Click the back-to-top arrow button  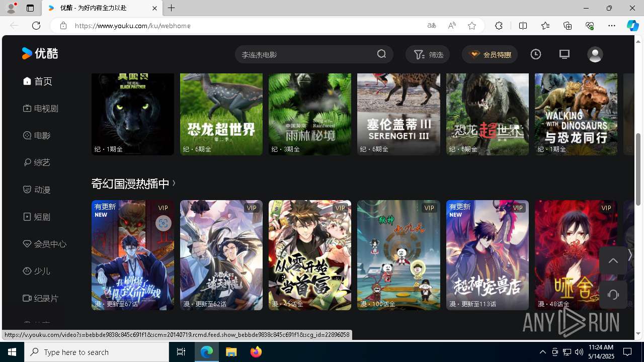point(613,260)
